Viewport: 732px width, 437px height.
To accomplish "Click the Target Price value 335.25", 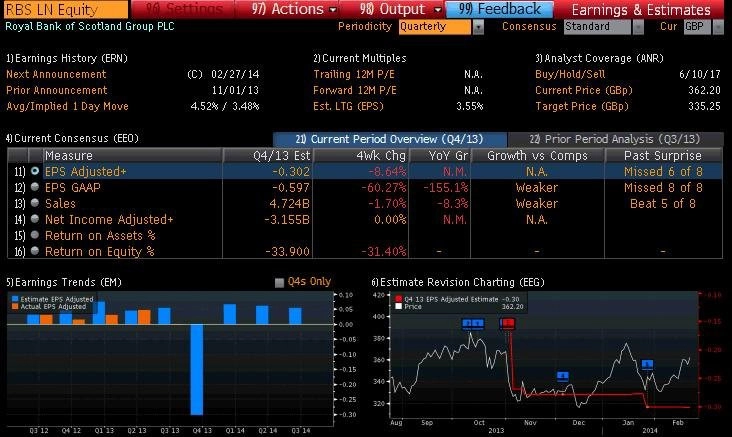I will coord(704,106).
